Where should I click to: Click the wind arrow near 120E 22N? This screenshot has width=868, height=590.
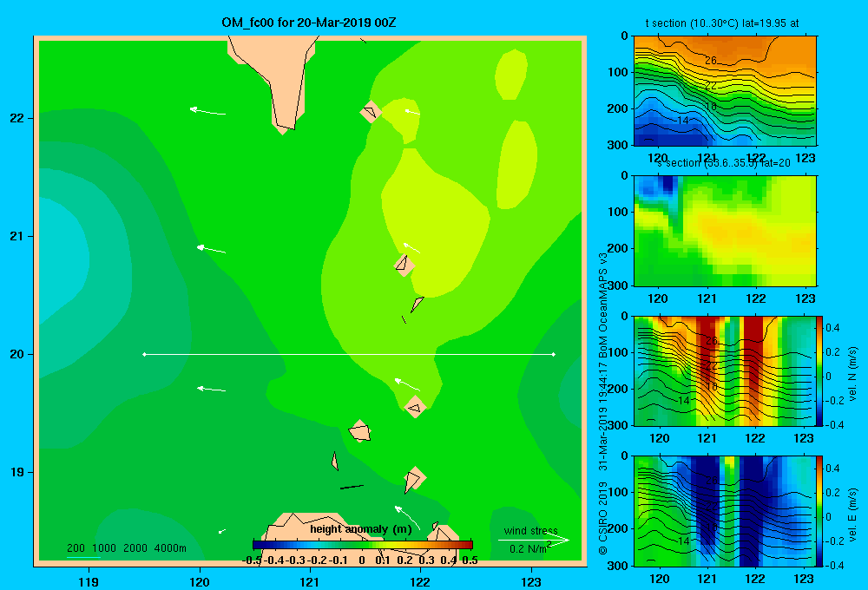click(x=207, y=111)
